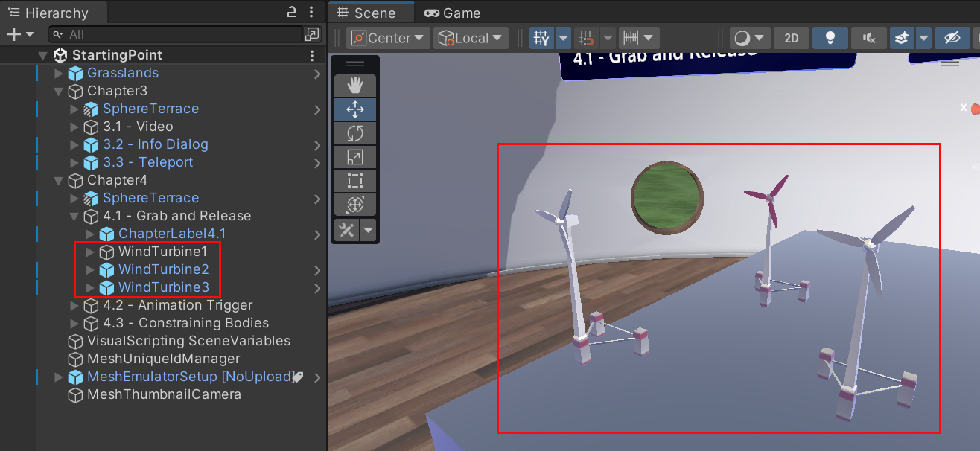Select MeshEmulatorSetup [NoUpload] object
Viewport: 980px width, 451px height.
click(x=191, y=377)
